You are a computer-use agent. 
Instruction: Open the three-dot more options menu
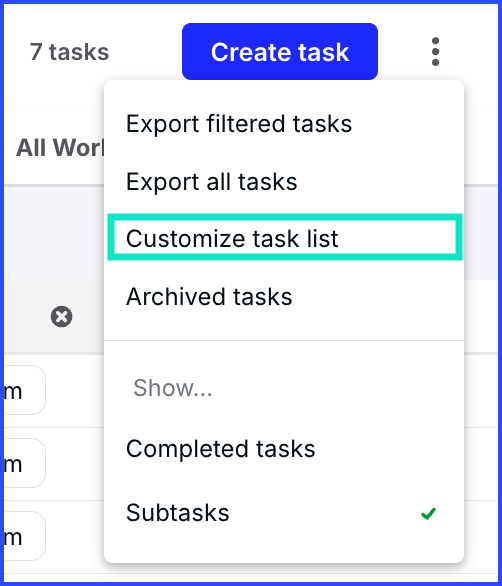tap(435, 52)
